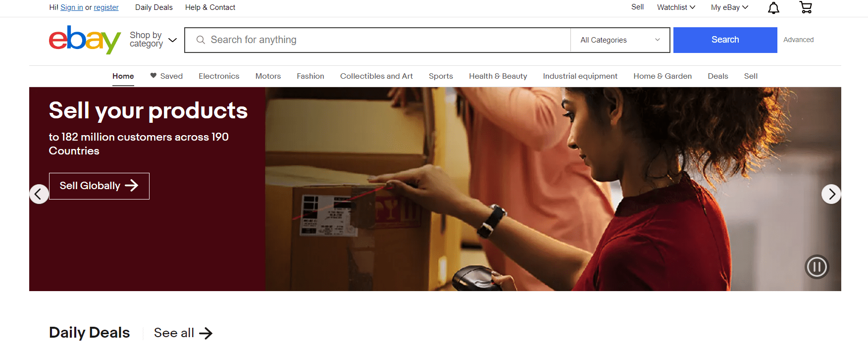Click the blue Search button
This screenshot has width=868, height=352.
coord(725,40)
